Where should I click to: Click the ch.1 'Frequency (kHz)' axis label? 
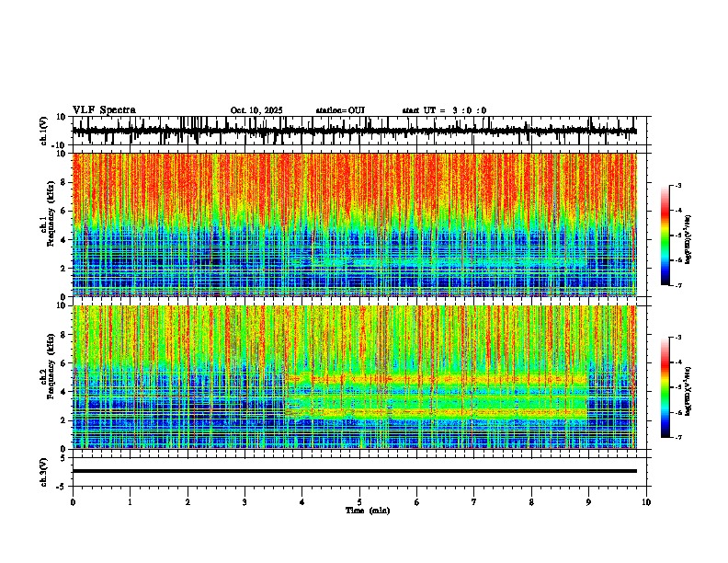tap(51, 216)
